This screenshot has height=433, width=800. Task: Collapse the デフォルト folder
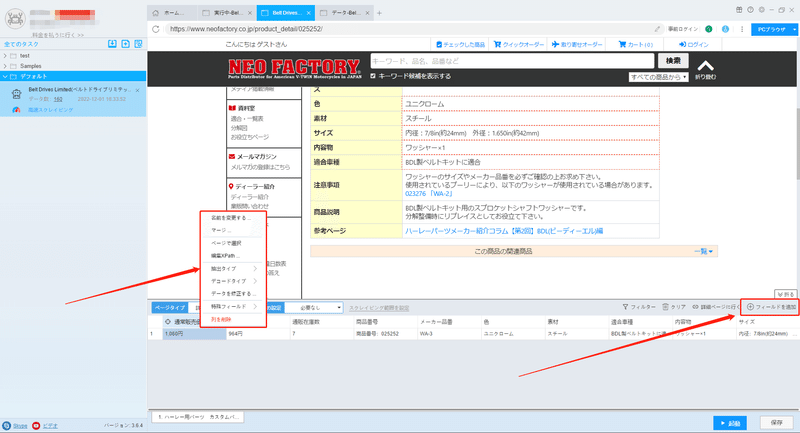tap(5, 77)
